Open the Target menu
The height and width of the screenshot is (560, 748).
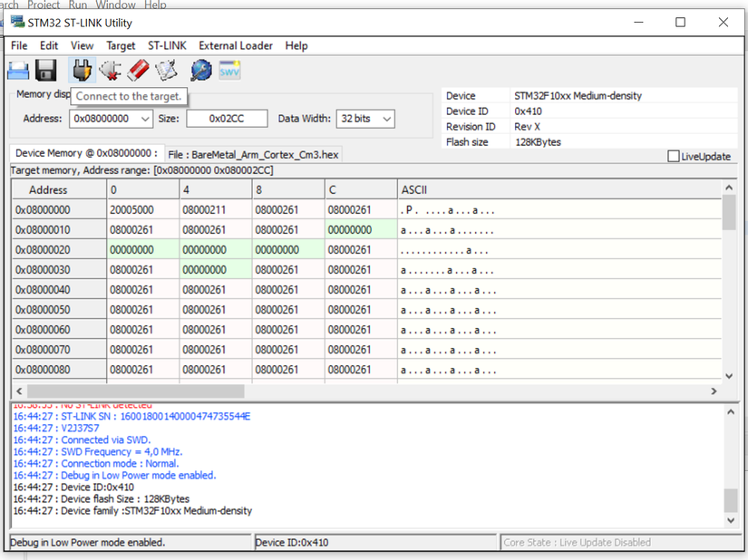121,45
